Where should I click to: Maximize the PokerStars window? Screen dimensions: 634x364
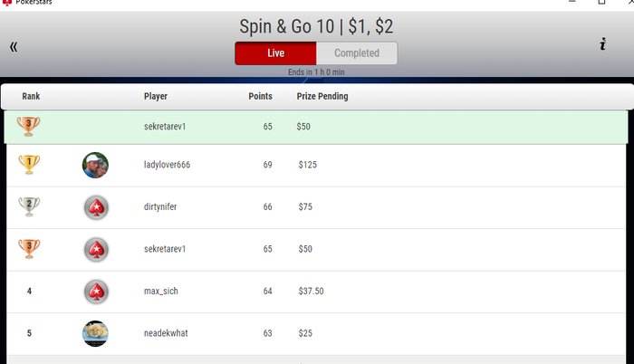601,3
